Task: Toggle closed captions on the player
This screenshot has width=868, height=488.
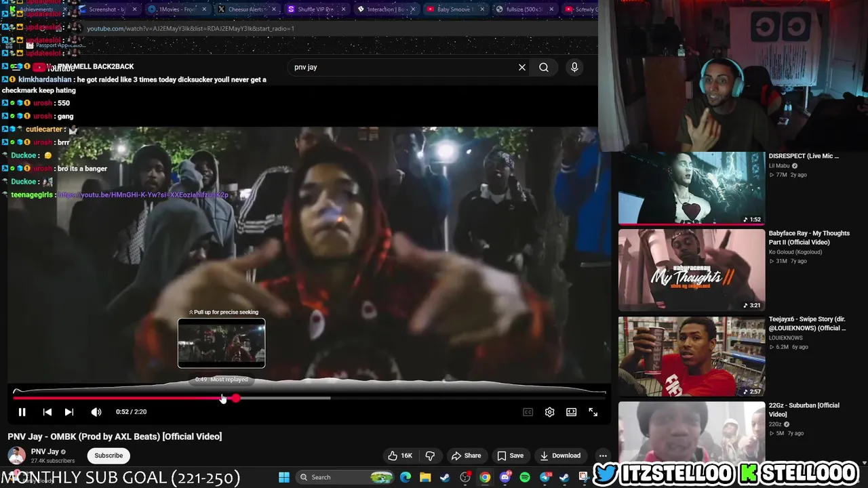Action: click(x=528, y=412)
